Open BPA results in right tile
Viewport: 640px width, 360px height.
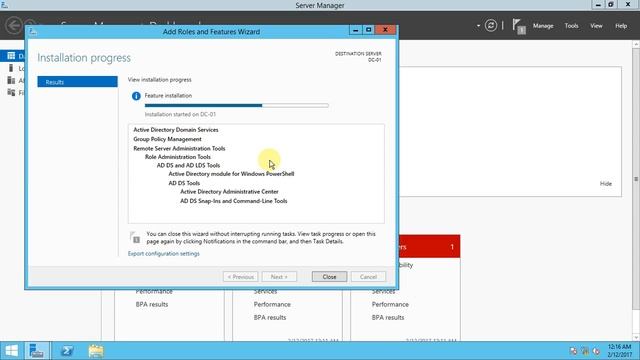[388, 318]
